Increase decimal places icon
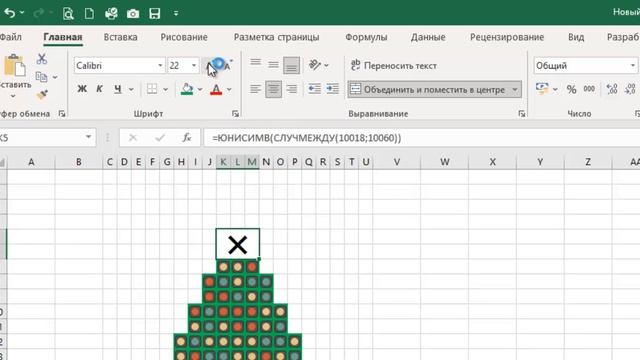The width and height of the screenshot is (640, 360). coord(612,89)
